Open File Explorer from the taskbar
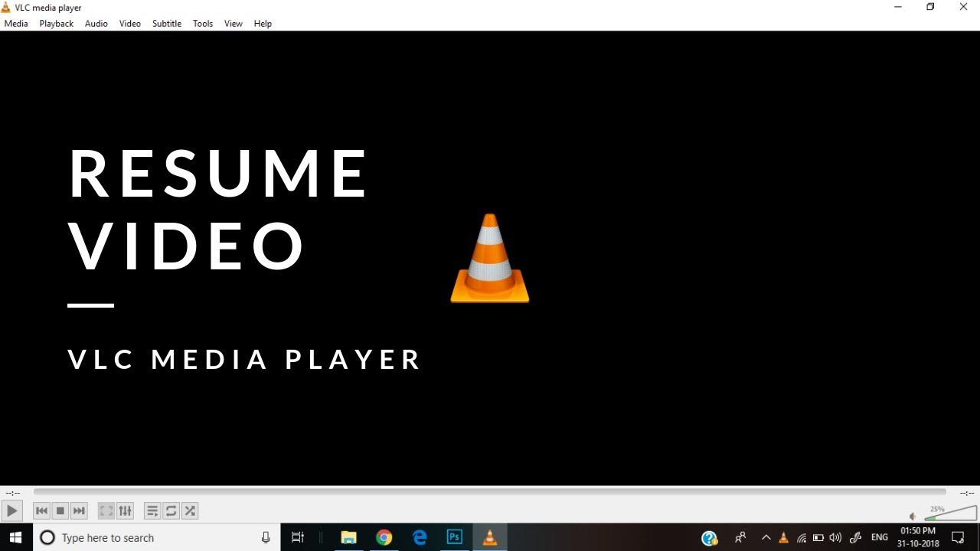Viewport: 980px width, 551px height. click(349, 538)
